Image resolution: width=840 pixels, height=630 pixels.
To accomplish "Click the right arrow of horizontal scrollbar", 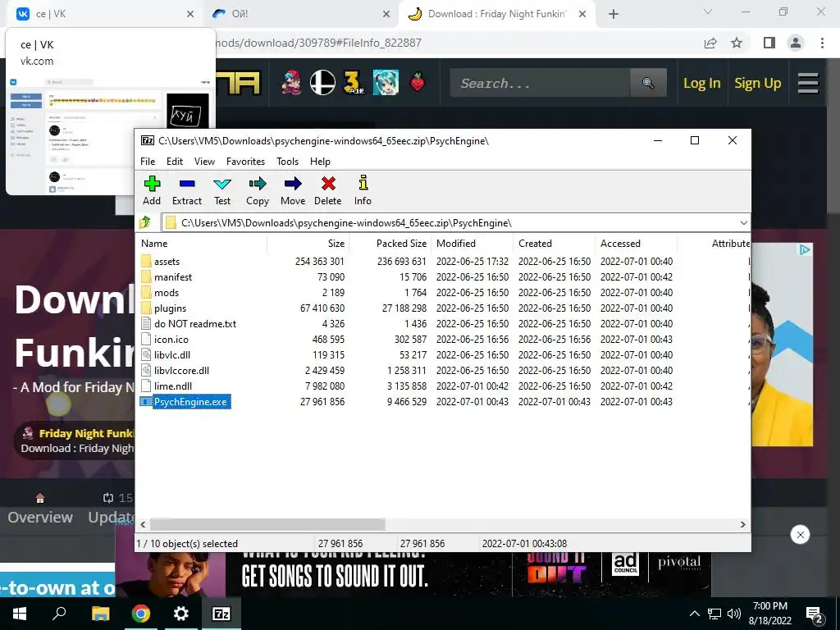I will point(742,524).
